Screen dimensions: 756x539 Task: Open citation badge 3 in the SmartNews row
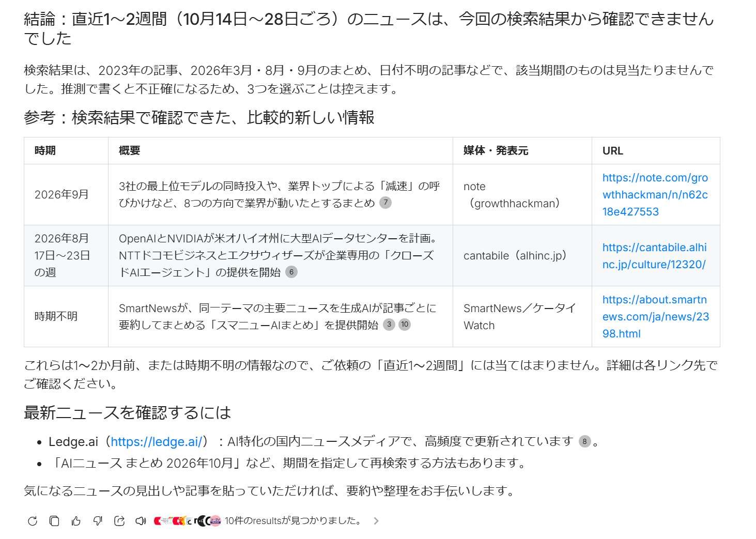(389, 325)
